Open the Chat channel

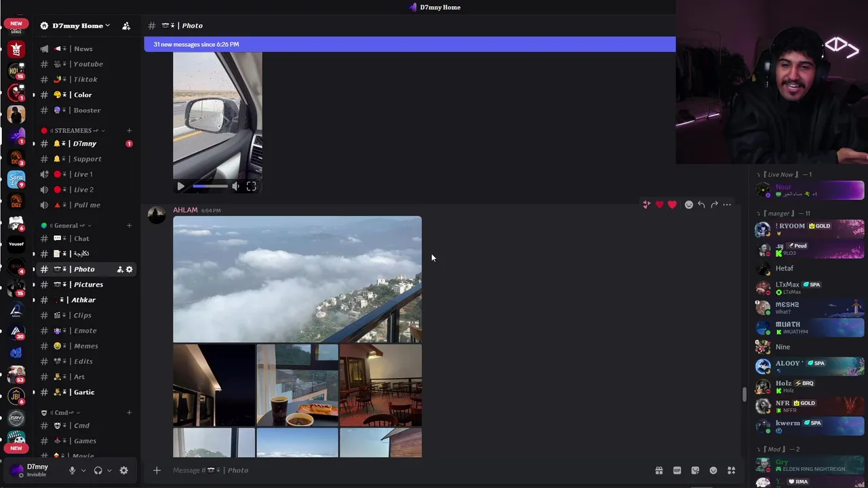(x=81, y=239)
